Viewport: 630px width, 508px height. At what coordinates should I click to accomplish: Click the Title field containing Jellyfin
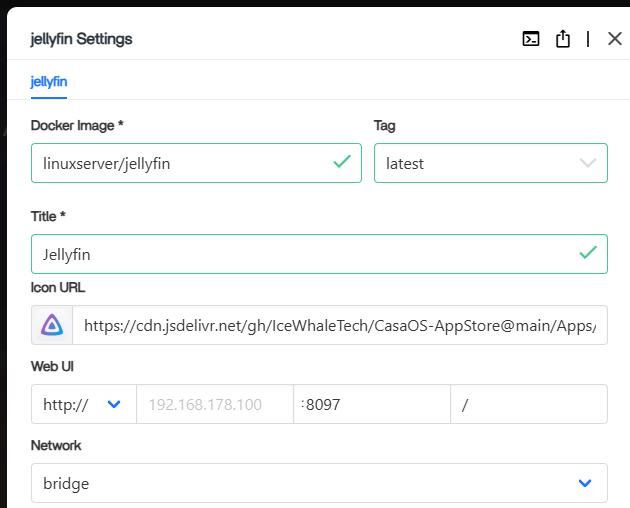tap(300, 254)
